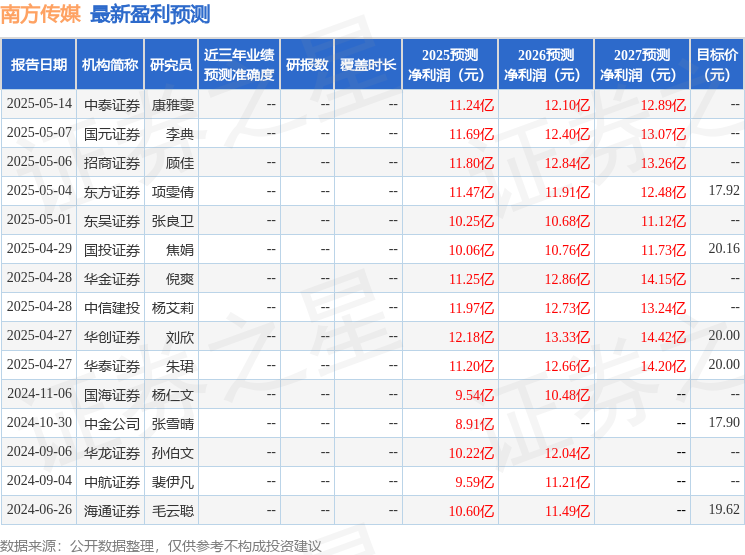Viewport: 745px width, 555px height.
Task: Select the 国海证券 institution cell
Action: point(112,395)
